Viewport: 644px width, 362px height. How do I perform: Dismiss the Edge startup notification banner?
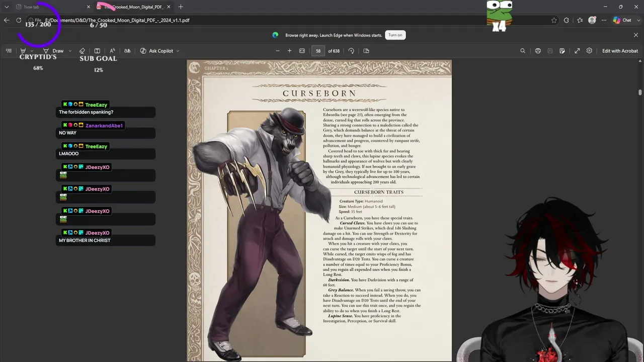(636, 35)
